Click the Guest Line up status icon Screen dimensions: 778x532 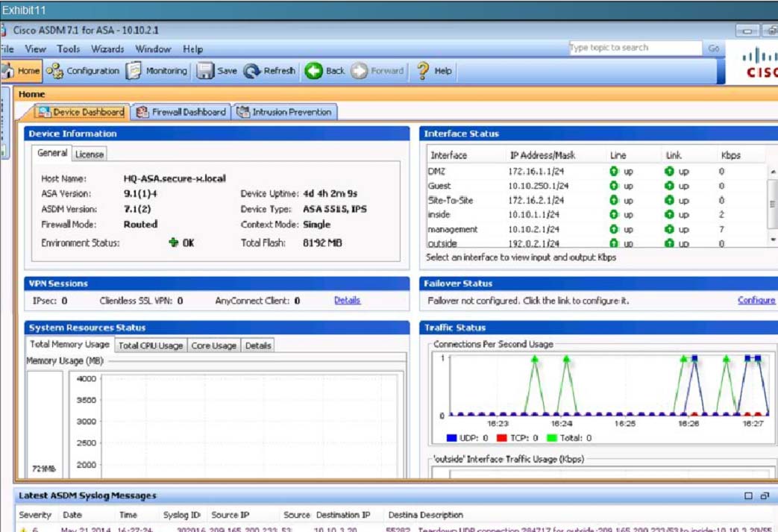click(614, 186)
